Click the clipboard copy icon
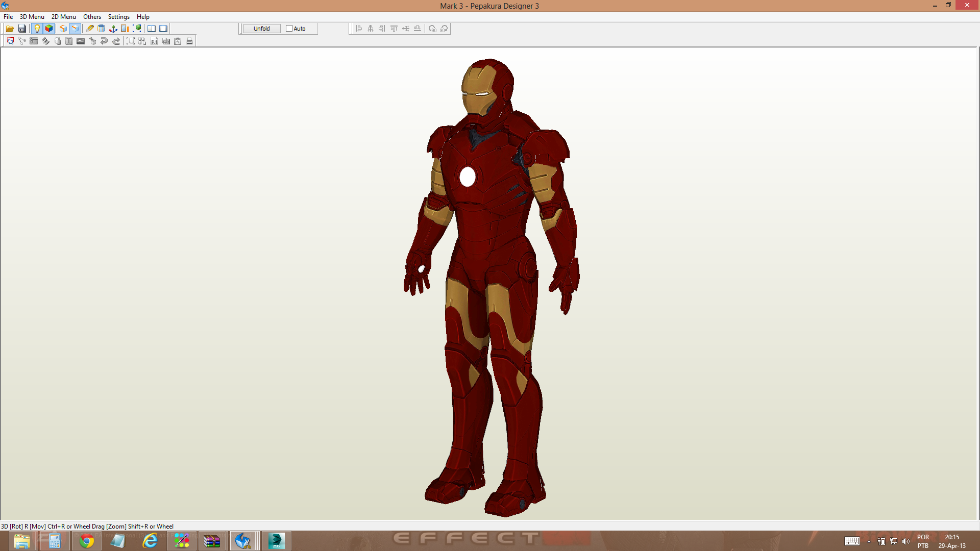The height and width of the screenshot is (551, 980). (178, 41)
